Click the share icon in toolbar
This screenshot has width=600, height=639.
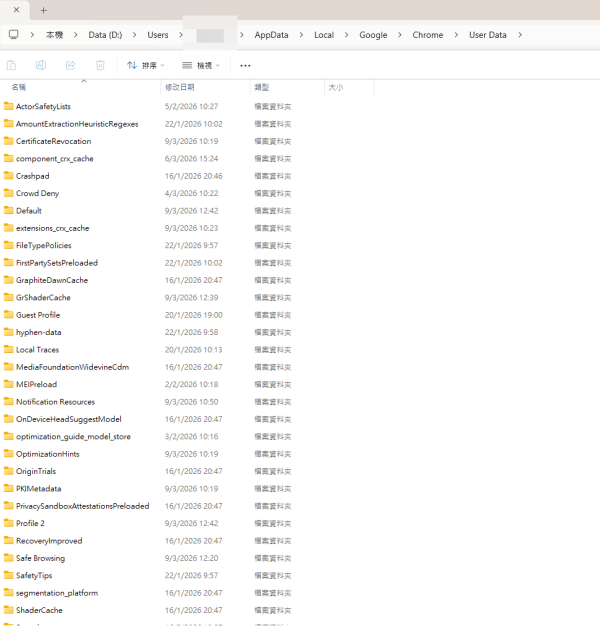[x=70, y=65]
